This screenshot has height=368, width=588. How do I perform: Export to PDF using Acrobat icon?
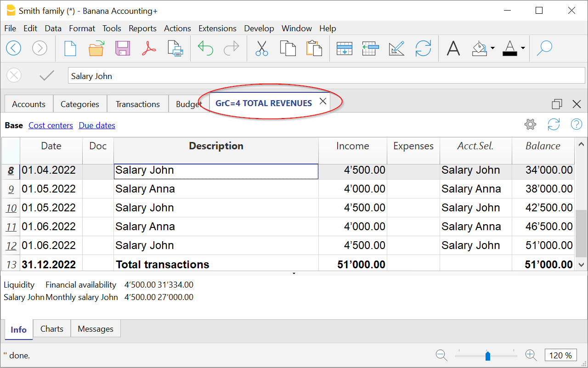click(149, 48)
